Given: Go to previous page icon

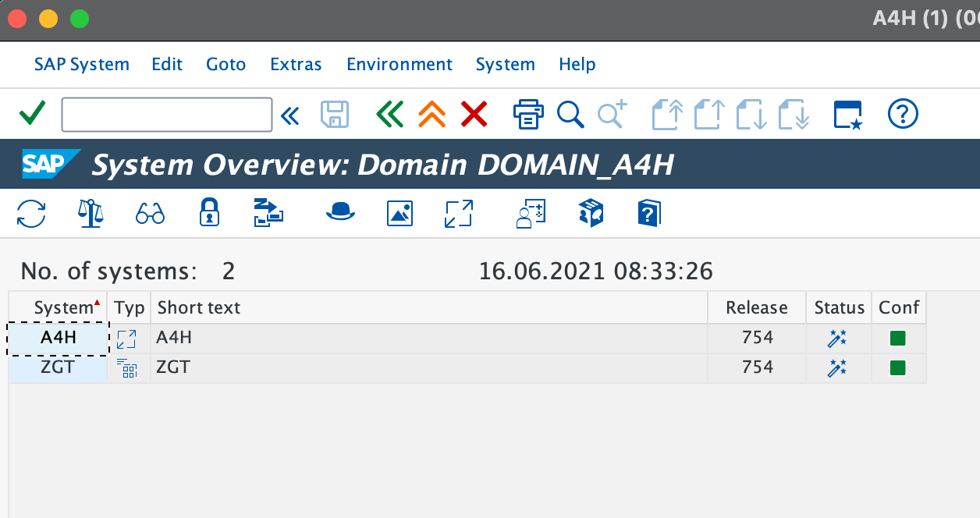Looking at the screenshot, I should pyautogui.click(x=710, y=115).
